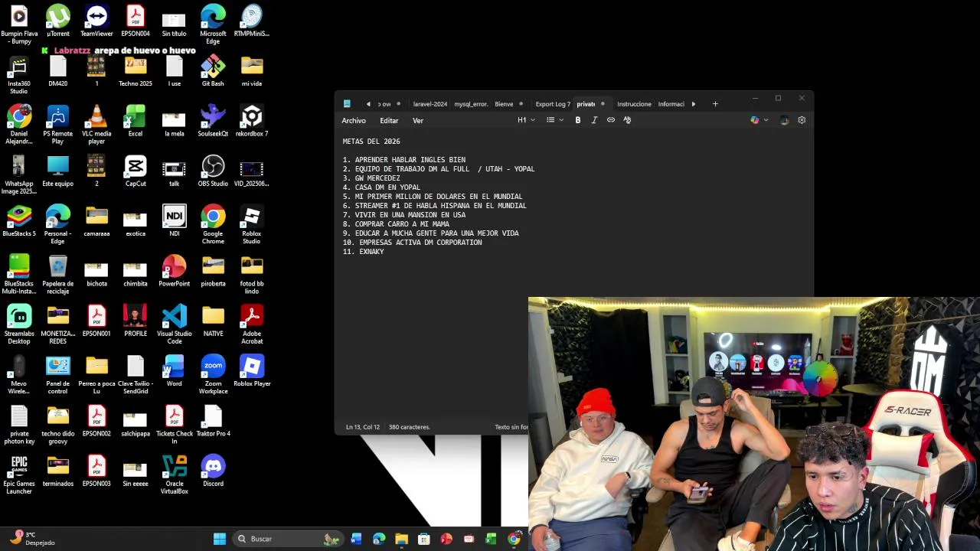Switch to the Bienve tab
The image size is (980, 551).
504,104
